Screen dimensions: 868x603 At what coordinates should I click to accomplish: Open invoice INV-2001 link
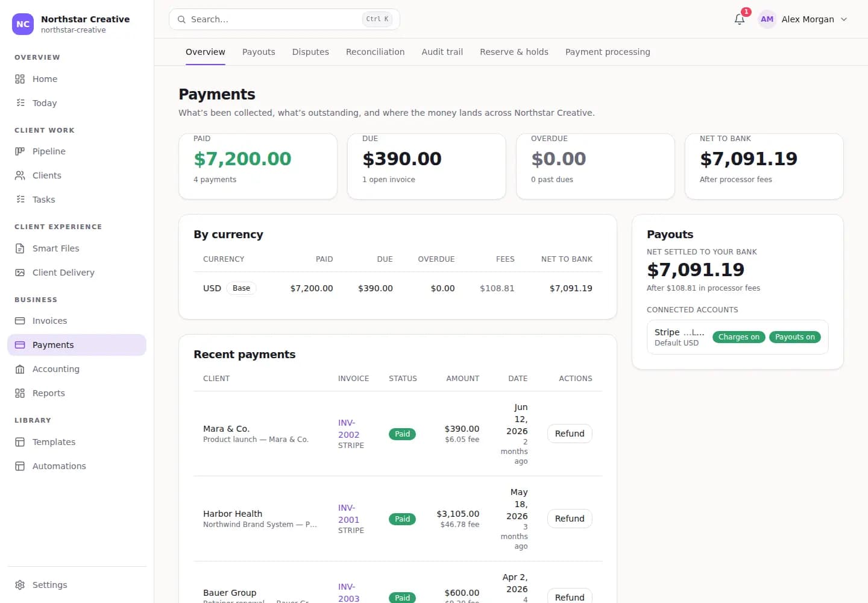coord(348,514)
